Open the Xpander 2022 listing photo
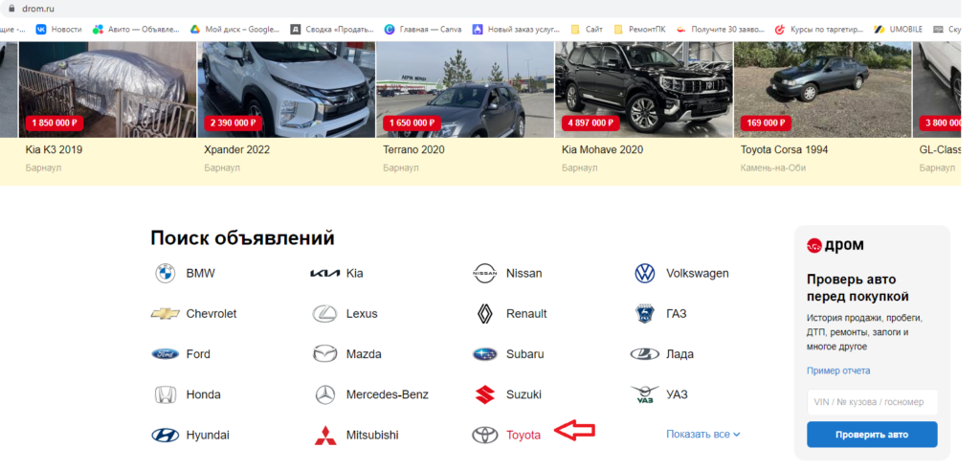 286,88
